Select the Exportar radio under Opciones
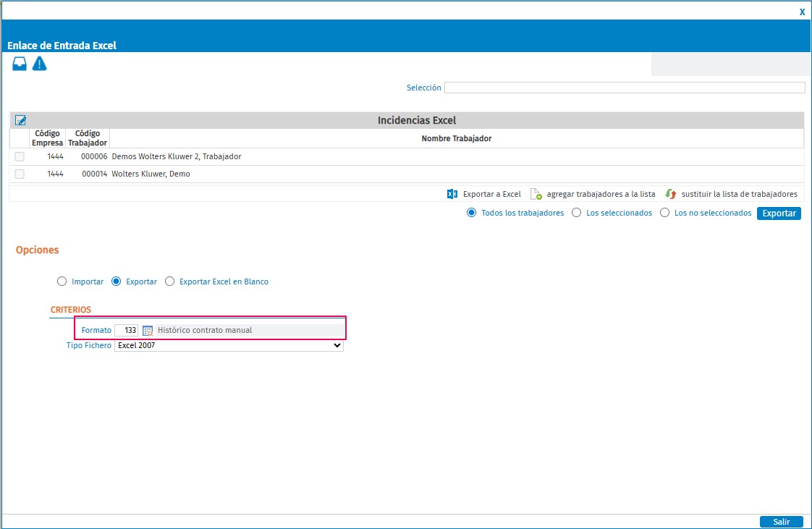The width and height of the screenshot is (812, 529). [117, 282]
